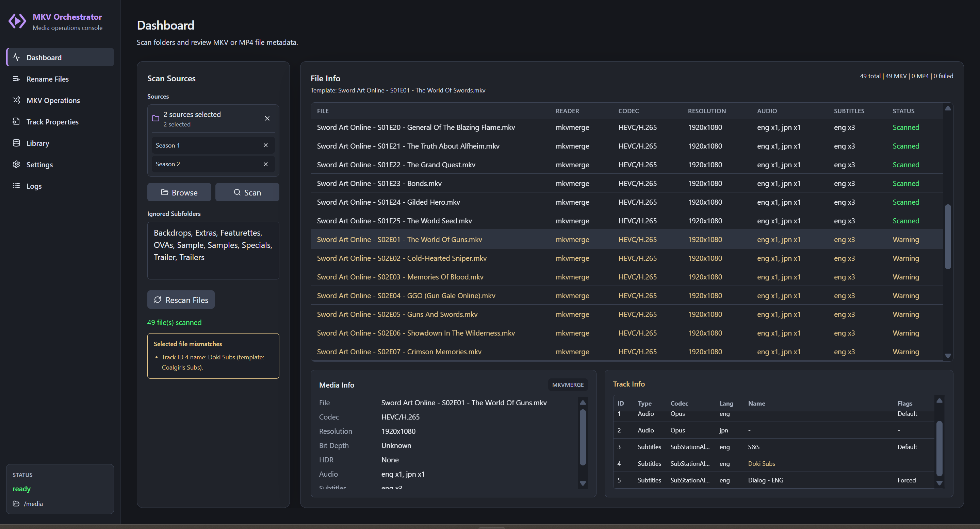
Task: Select S02E06 Showdown In The Wilderness file
Action: tap(626, 332)
